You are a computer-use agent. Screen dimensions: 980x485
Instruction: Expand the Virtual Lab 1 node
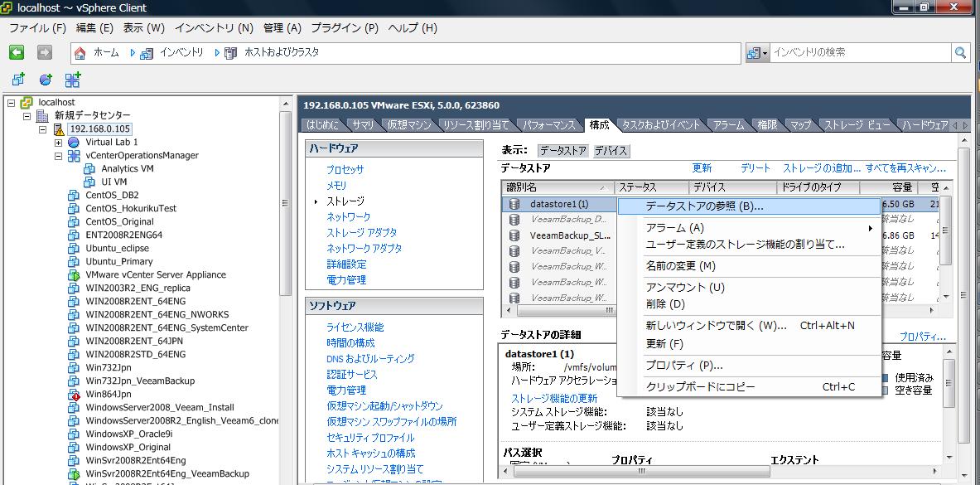point(58,143)
